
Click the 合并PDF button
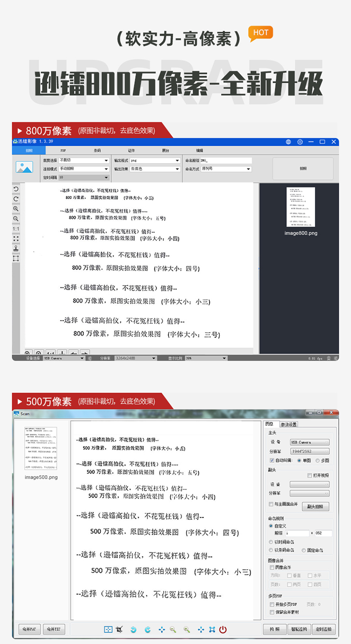point(29,629)
